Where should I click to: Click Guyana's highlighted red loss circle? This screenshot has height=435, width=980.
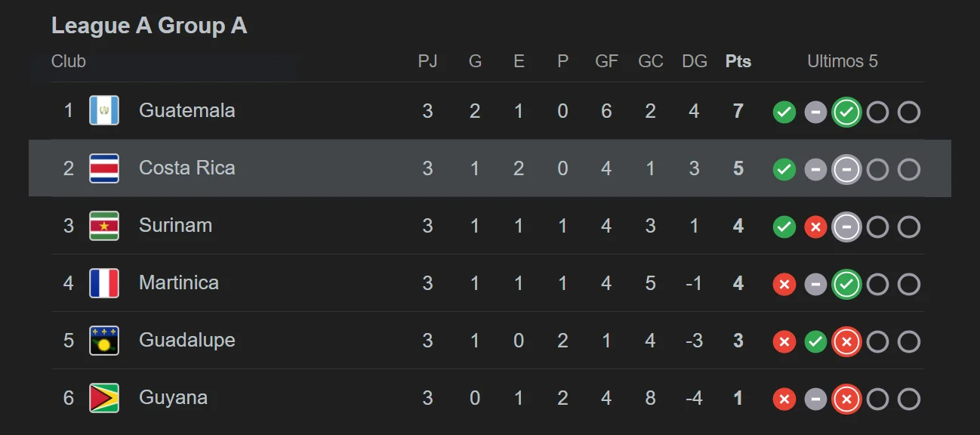[846, 400]
